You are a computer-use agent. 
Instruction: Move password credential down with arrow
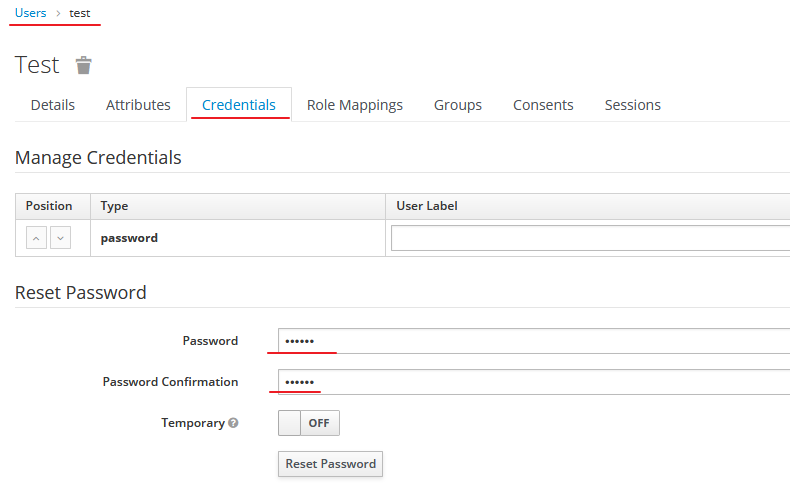(x=60, y=238)
